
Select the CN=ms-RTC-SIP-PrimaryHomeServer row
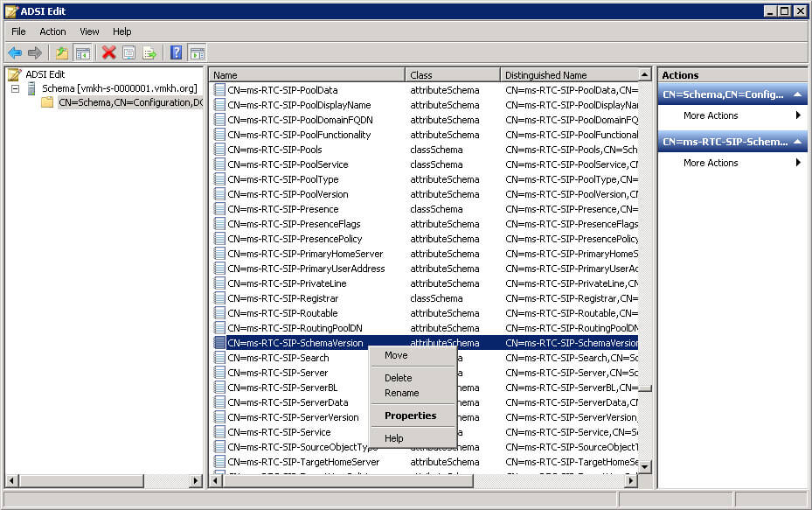(425, 254)
